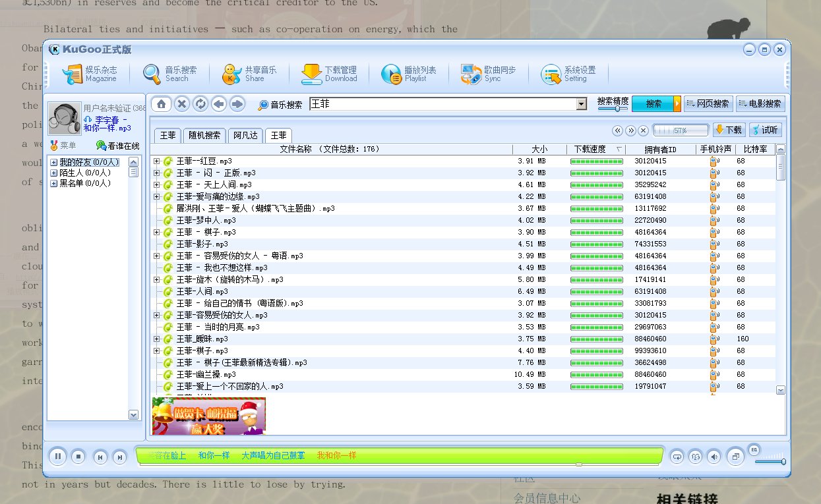The width and height of the screenshot is (821, 504).
Task: Click the 电影搜索 movie search button
Action: tap(760, 103)
